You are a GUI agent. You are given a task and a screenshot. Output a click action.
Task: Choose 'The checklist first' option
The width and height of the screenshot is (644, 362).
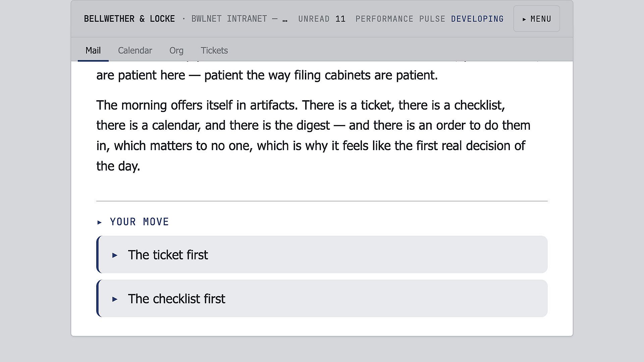click(322, 298)
